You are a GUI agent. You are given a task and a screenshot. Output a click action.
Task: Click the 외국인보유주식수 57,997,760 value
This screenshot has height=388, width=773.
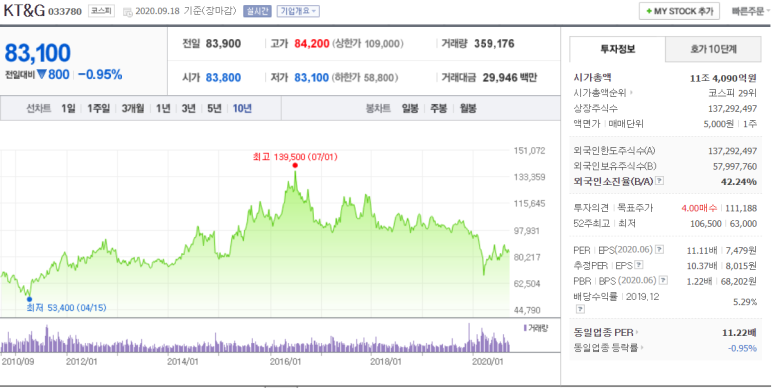pos(735,167)
